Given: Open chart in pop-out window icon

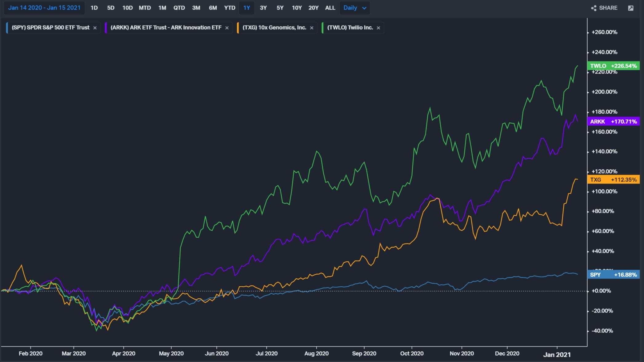Looking at the screenshot, I should pos(631,8).
